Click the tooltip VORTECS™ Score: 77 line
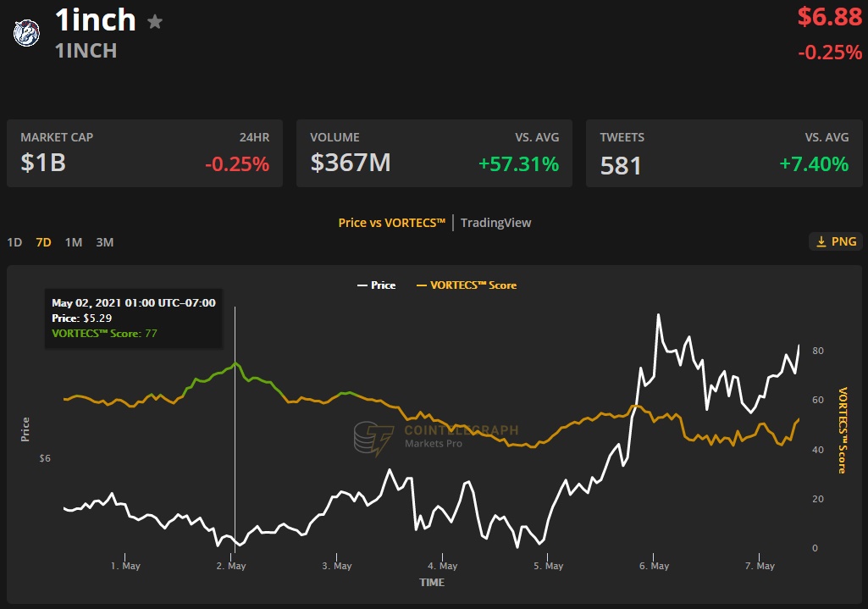Viewport: 868px width, 609px height. [x=104, y=333]
